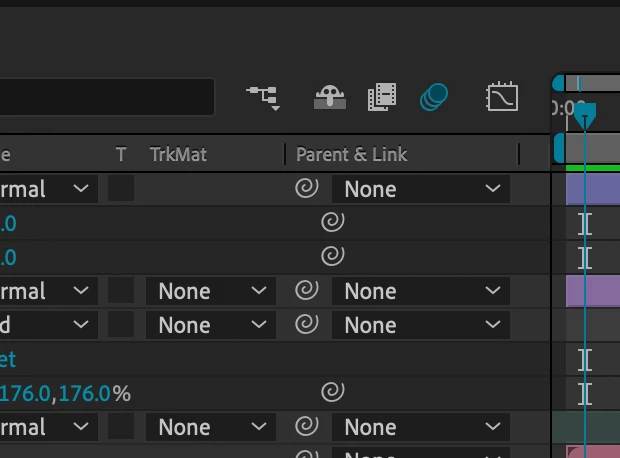This screenshot has height=458, width=620.
Task: Open the Composition Mini-Flowchart icon
Action: pos(264,97)
